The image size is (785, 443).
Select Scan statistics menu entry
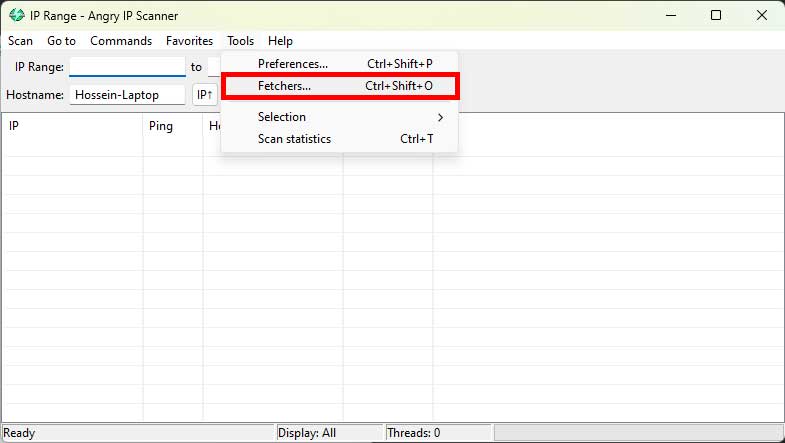(339, 139)
